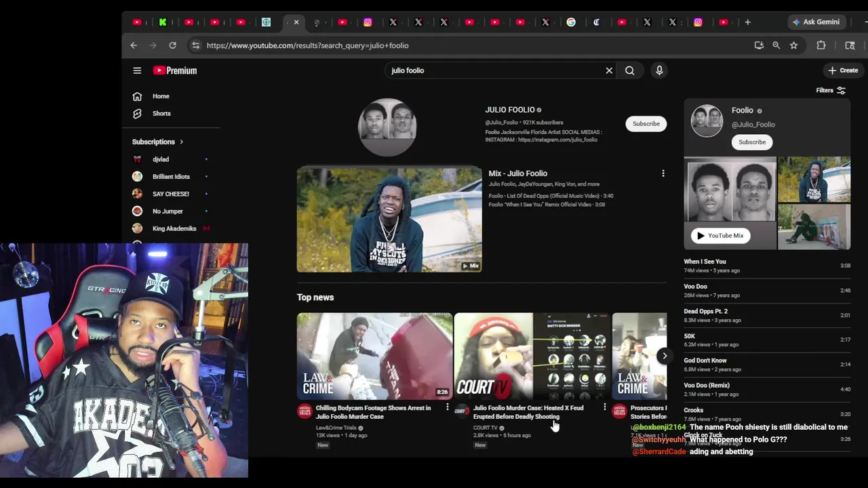Open YouTube hamburger guide menu

click(x=137, y=70)
